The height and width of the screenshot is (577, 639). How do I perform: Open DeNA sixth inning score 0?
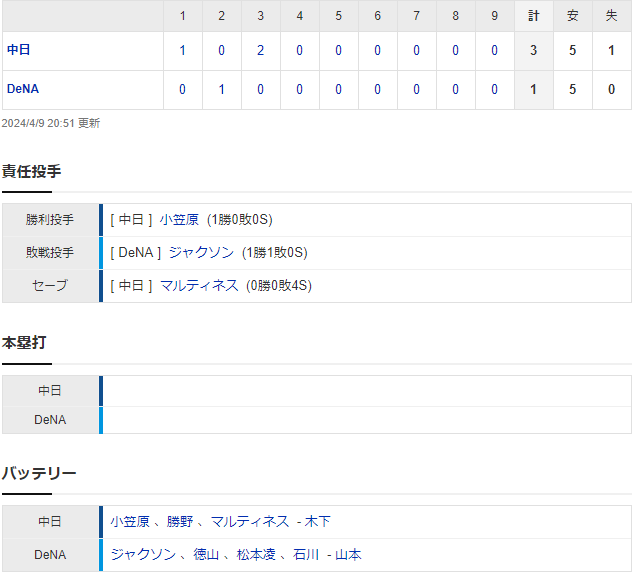(377, 89)
